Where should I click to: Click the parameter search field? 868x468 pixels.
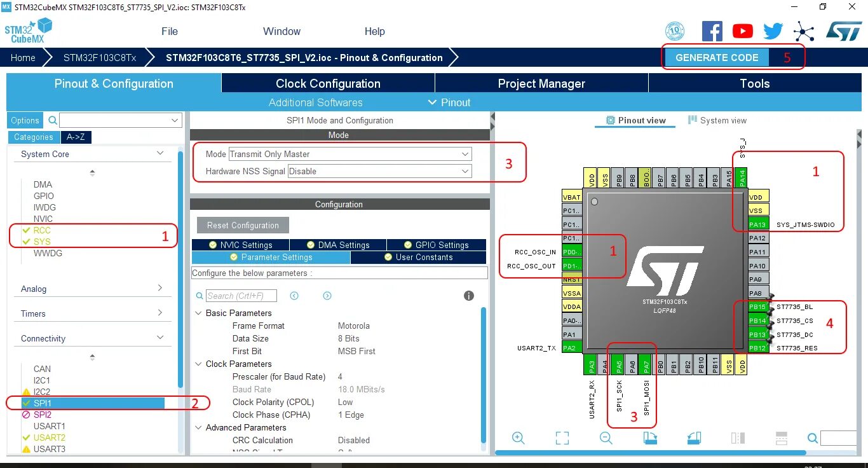pos(241,296)
